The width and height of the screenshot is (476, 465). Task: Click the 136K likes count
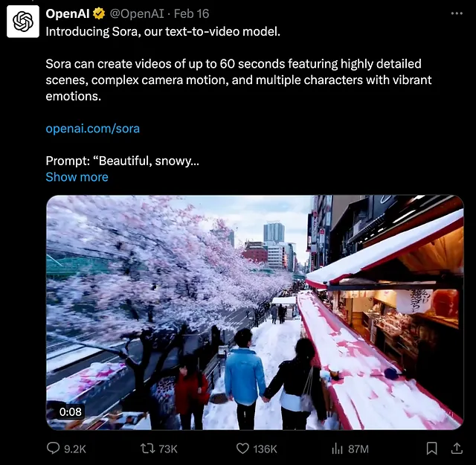(x=265, y=449)
